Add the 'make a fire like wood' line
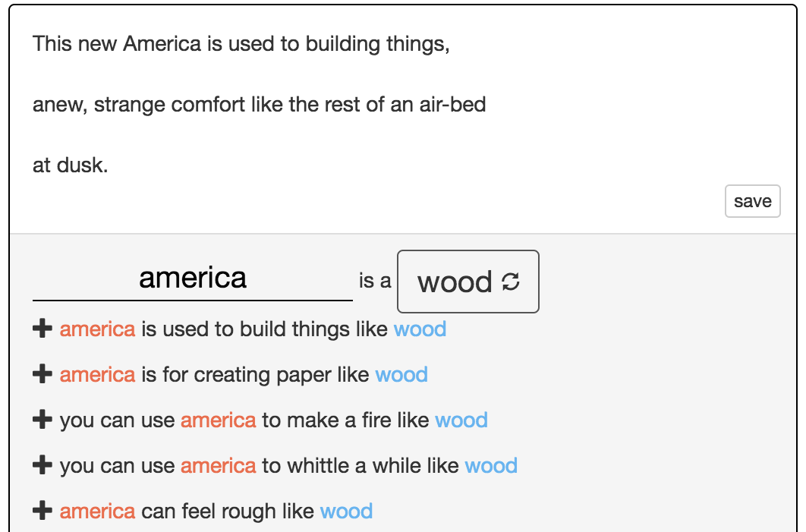This screenshot has width=806, height=532. (x=43, y=420)
